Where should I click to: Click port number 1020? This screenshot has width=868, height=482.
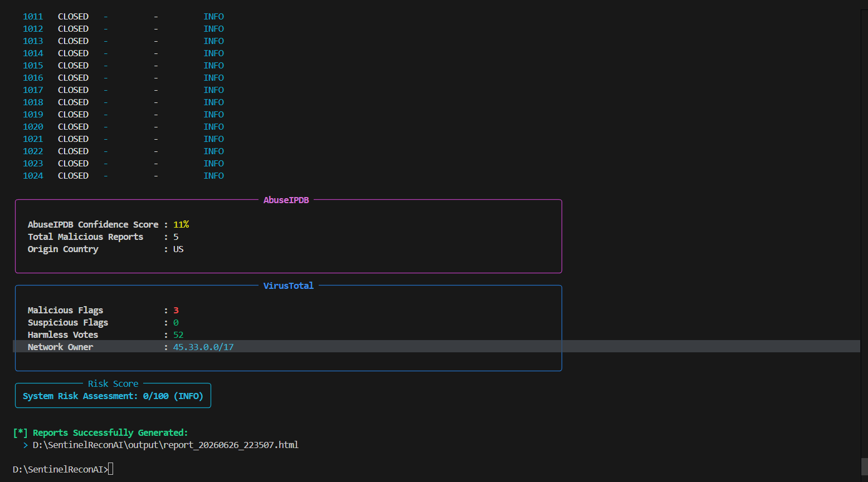click(x=33, y=127)
